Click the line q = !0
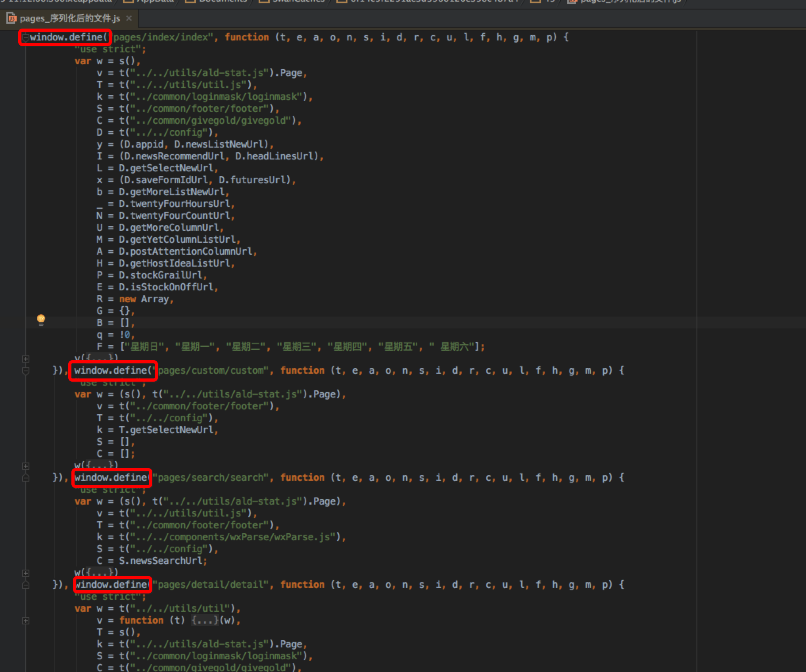The image size is (806, 672). [115, 335]
